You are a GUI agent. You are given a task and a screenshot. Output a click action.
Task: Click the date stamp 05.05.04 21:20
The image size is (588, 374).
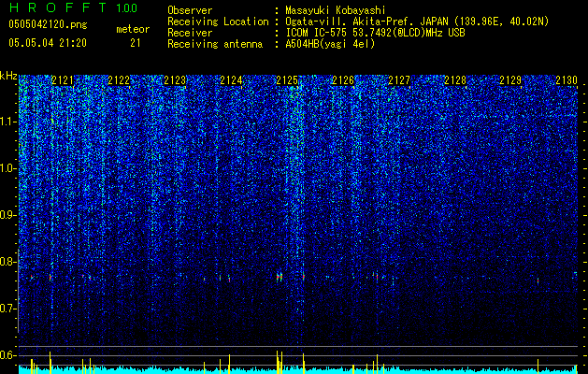[x=48, y=43]
